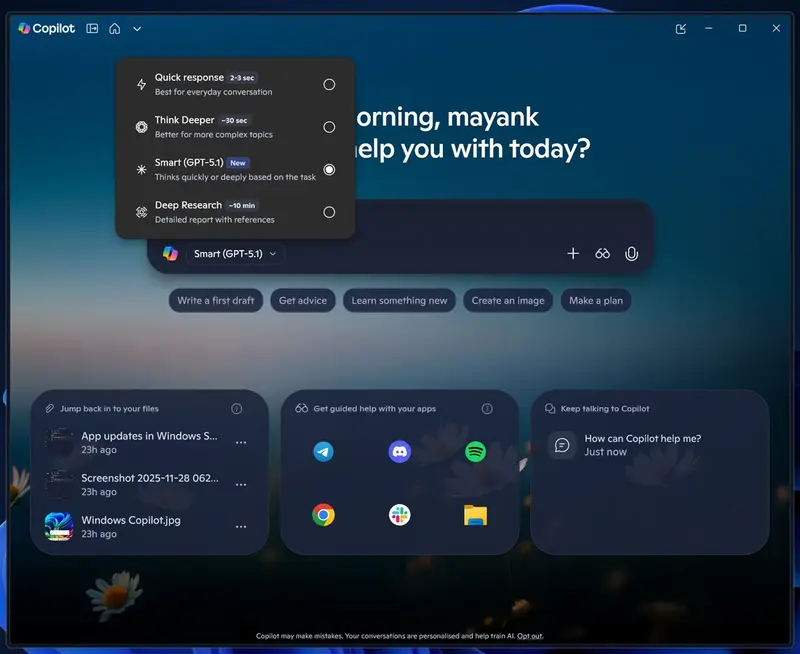Launch Spotify from the apps panel

pos(476,451)
